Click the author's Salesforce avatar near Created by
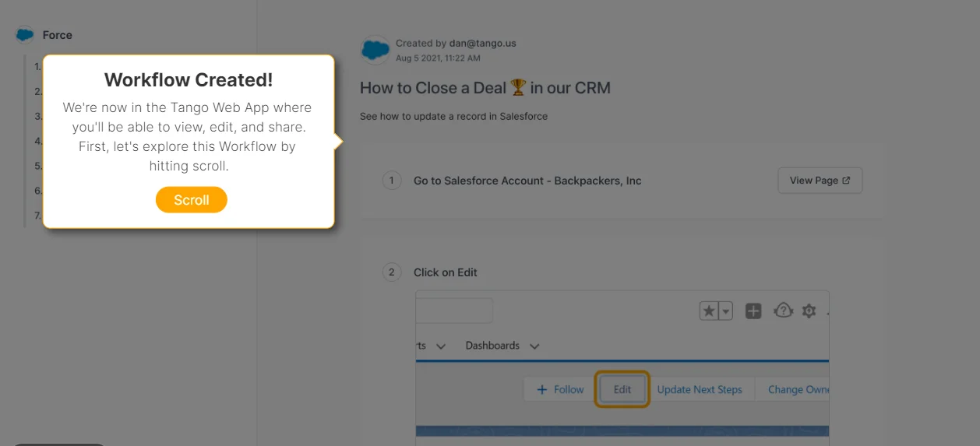Screen dimensions: 980x446 (x=375, y=51)
